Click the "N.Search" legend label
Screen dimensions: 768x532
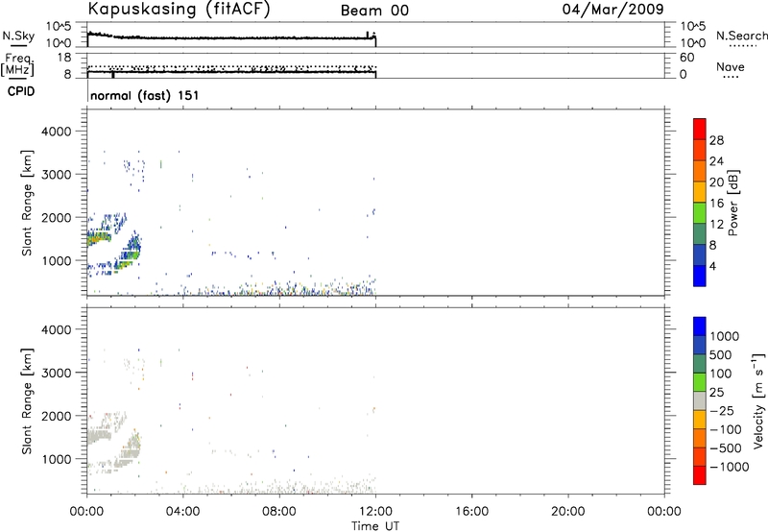741,36
